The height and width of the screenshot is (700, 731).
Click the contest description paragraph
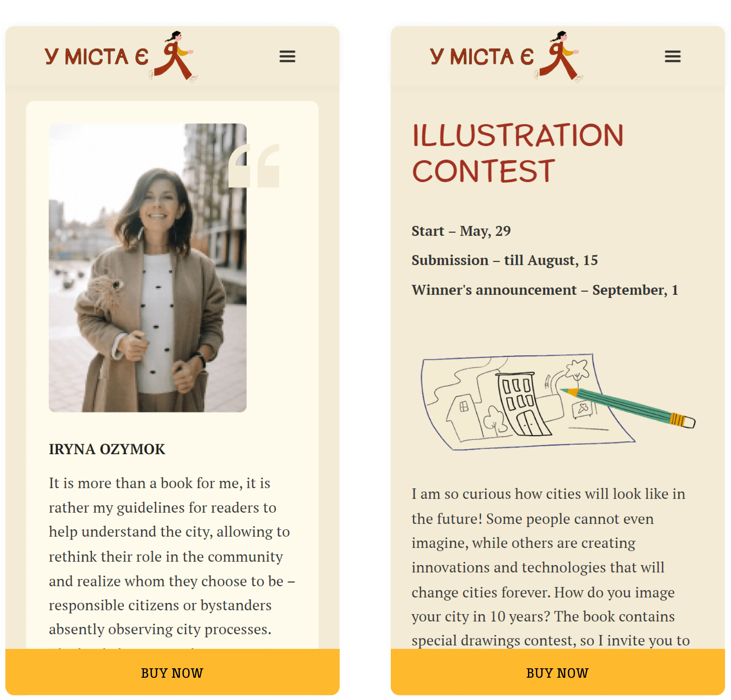pos(550,567)
